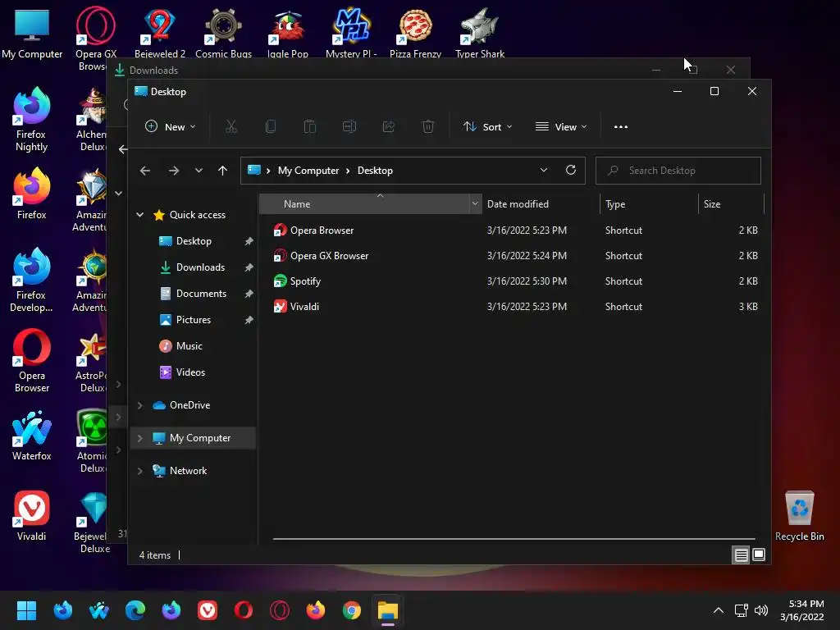Select Opera Browser desktop shortcut
Viewport: 840px width, 630px height.
[x=32, y=361]
